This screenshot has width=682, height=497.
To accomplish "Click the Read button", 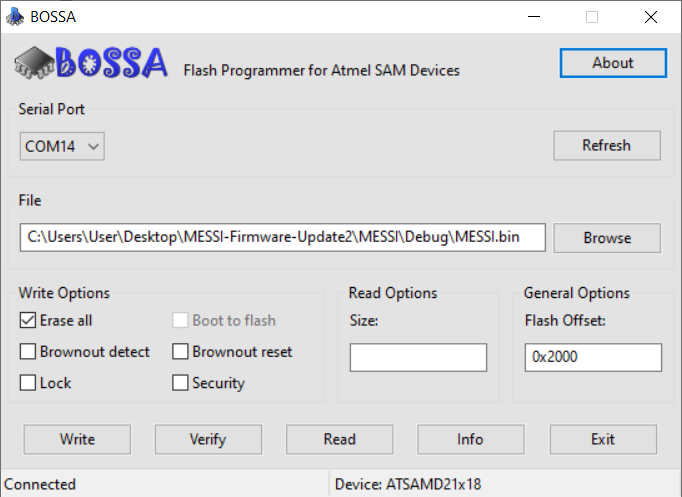I will pos(339,439).
